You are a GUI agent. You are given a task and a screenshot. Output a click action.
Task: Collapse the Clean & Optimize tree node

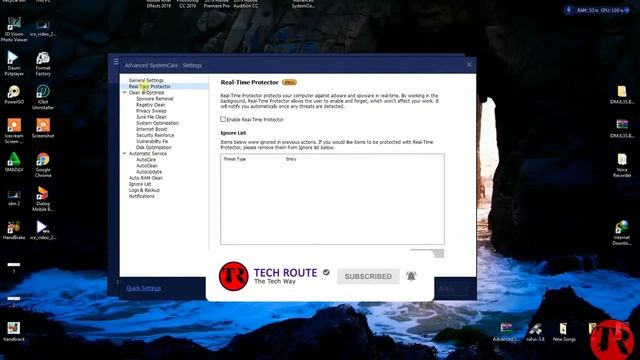124,93
